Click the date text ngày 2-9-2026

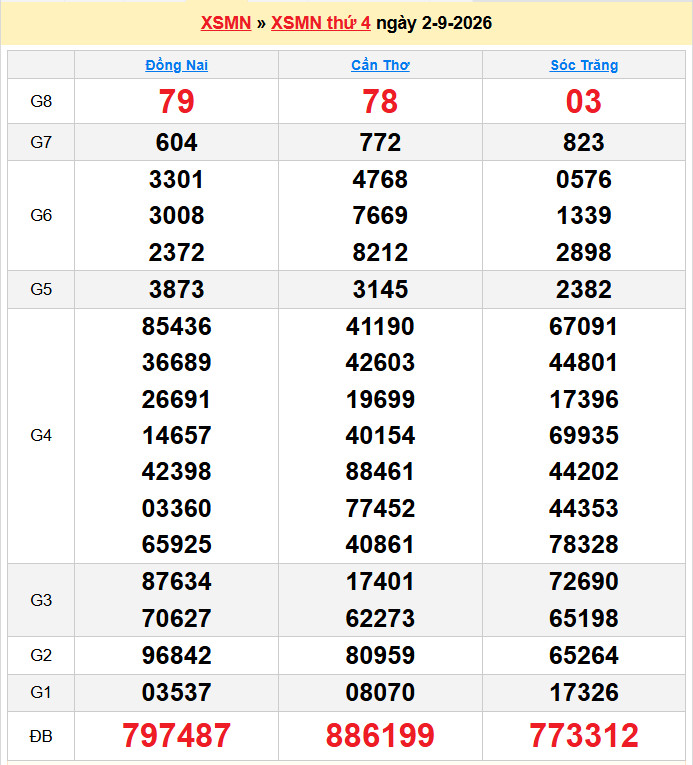[434, 23]
